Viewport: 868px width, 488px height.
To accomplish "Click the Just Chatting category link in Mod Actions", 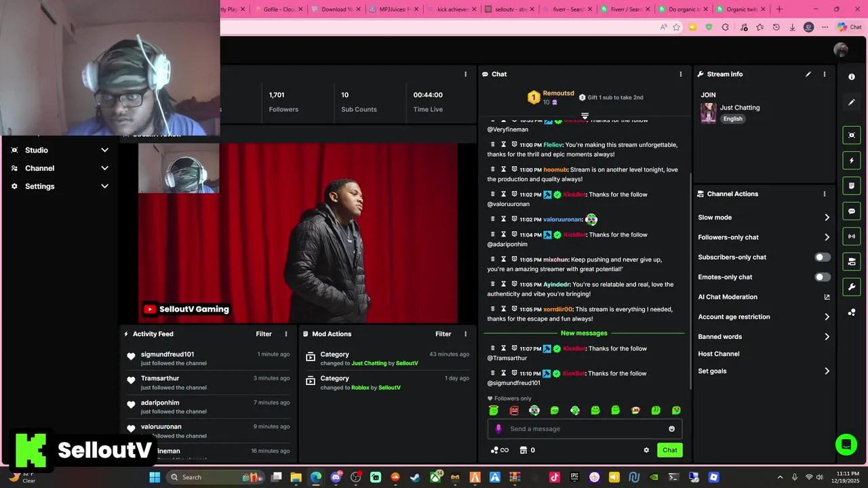I will 369,363.
